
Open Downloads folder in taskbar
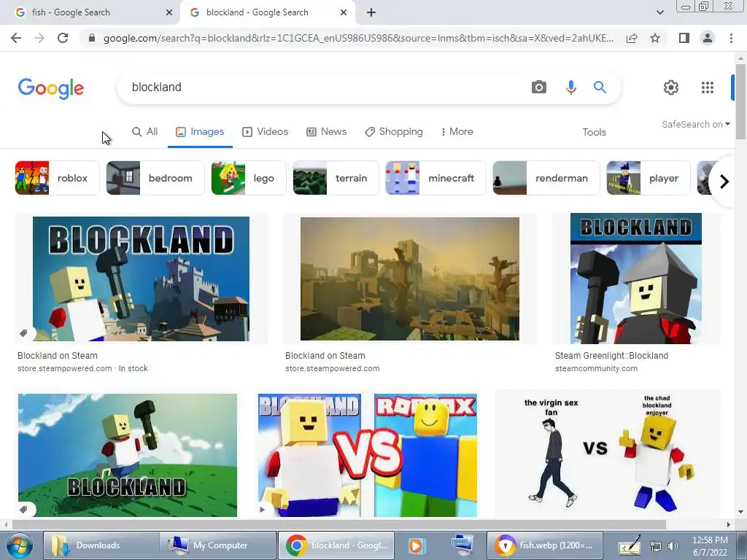[101, 545]
